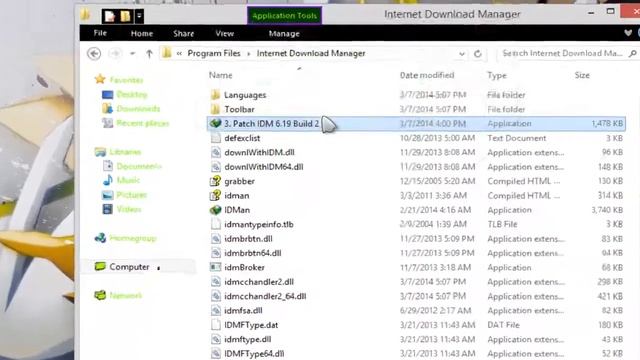
Task: Open Recent places in navigation pane
Action: coord(142,123)
